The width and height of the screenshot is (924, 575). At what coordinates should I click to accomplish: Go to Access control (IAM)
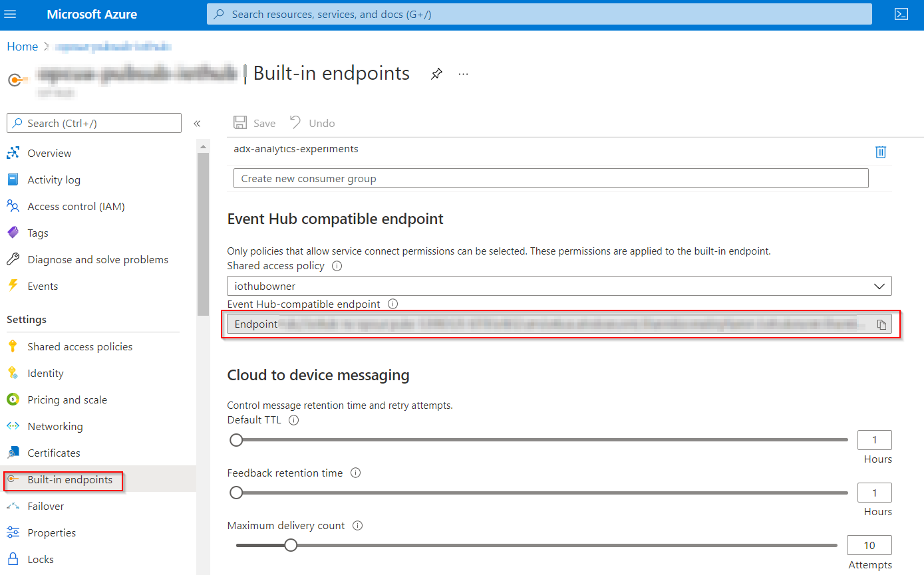coord(76,206)
